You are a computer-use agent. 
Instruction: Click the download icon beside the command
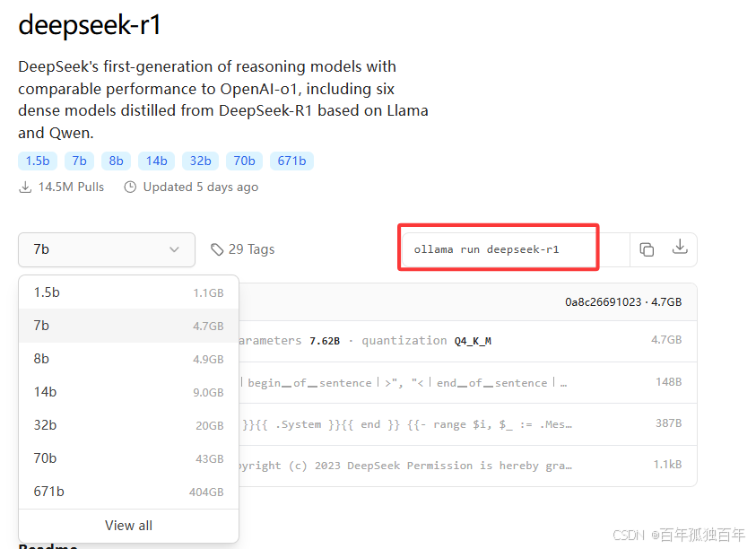680,247
